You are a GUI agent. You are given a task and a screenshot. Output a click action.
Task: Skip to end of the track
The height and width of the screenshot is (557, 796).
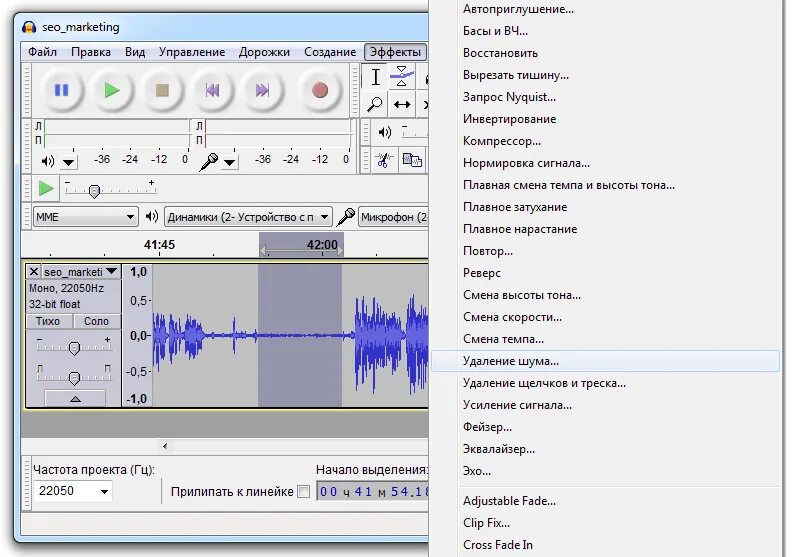click(262, 90)
